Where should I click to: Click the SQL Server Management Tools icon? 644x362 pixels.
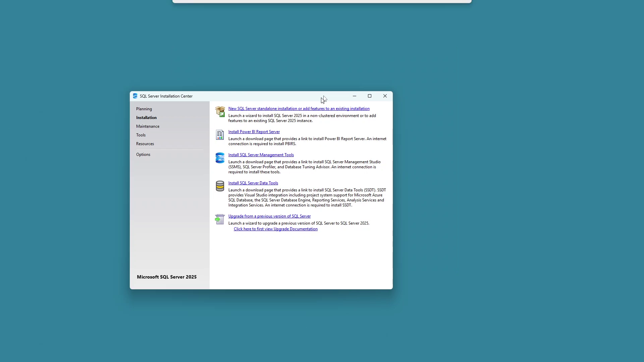(220, 158)
